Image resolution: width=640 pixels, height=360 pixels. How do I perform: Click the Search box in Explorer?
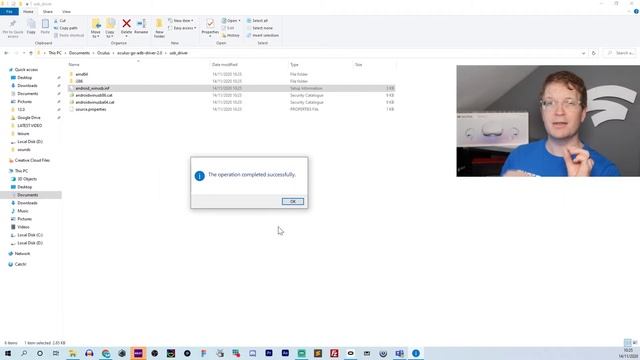(x=620, y=53)
